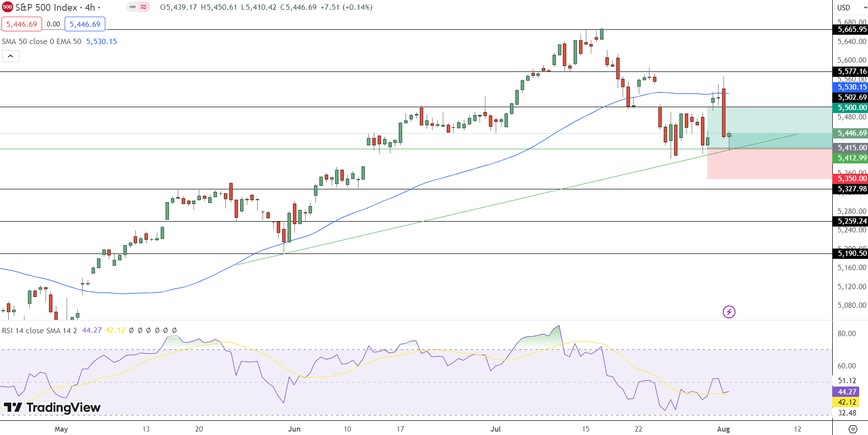Select the RSI 14 close SMA 14 legend
The width and height of the screenshot is (868, 435).
click(40, 330)
